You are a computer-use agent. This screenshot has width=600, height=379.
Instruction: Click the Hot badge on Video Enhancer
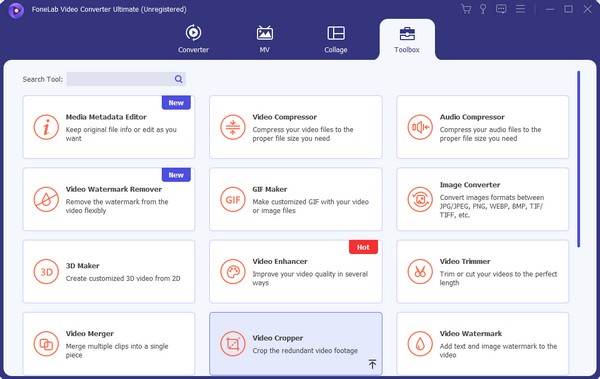pos(363,247)
